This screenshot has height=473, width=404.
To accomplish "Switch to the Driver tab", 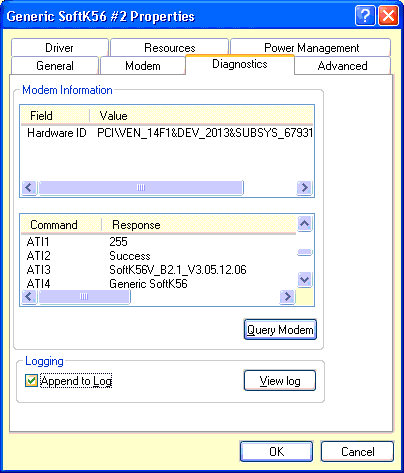I will point(59,48).
